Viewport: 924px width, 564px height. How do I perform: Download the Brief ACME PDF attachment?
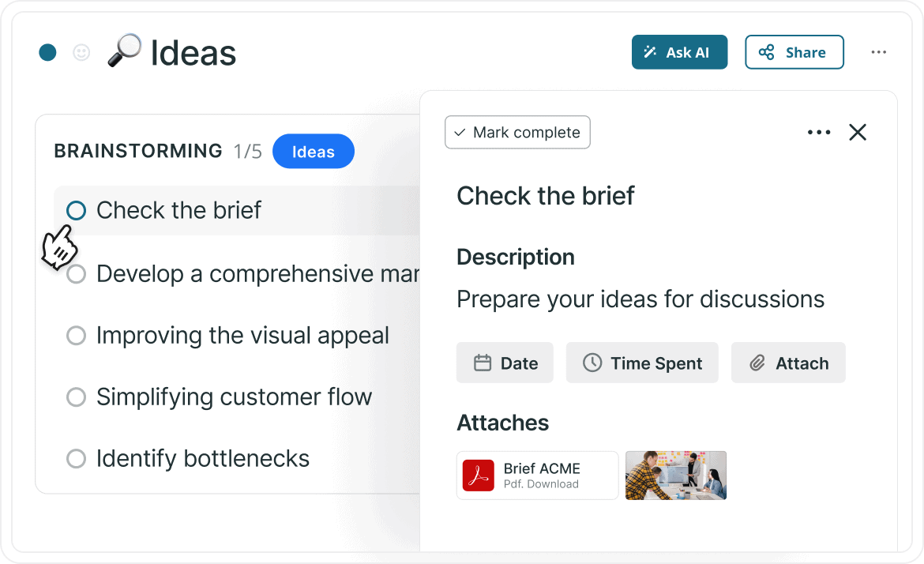pos(538,476)
